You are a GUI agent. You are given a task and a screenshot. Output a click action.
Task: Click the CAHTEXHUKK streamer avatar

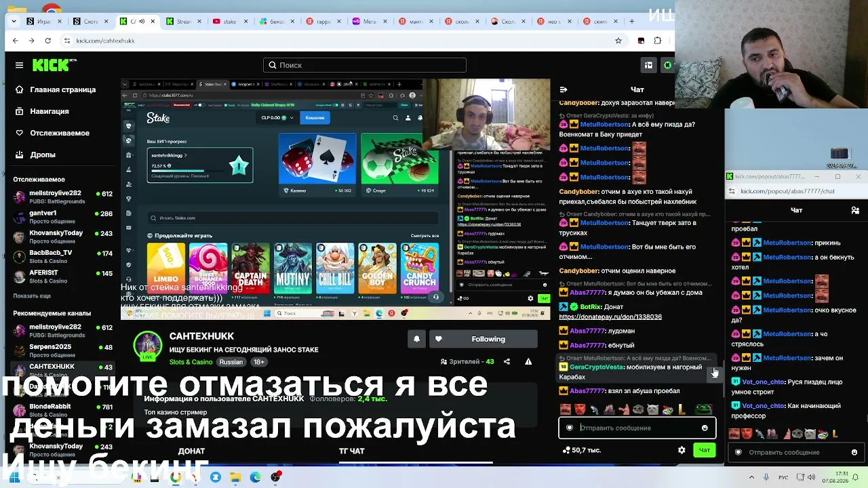(x=147, y=346)
